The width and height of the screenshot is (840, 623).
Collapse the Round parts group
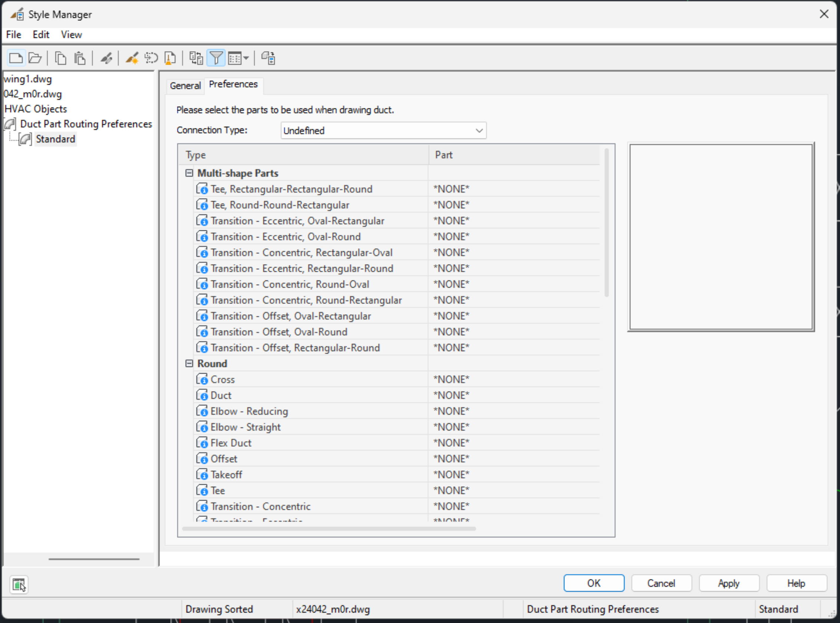tap(189, 363)
